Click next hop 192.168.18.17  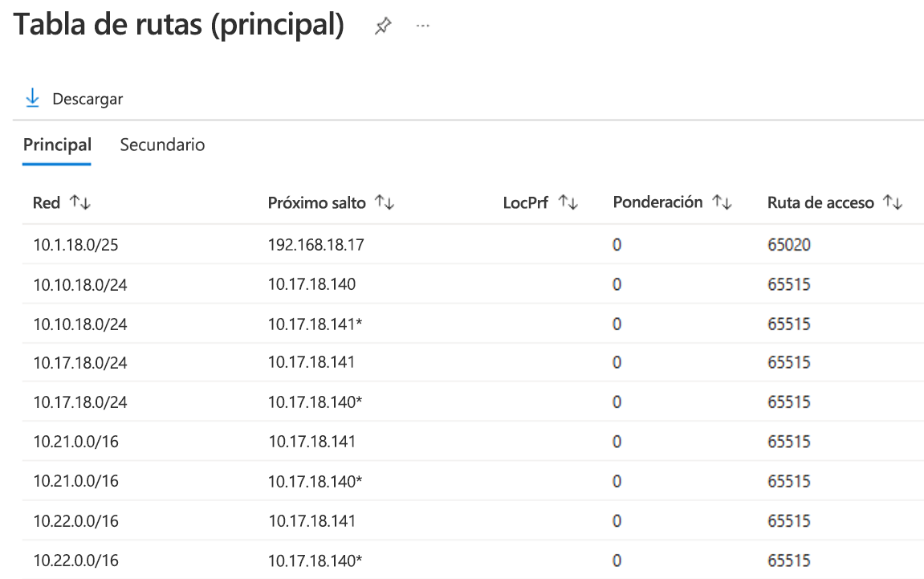(315, 245)
